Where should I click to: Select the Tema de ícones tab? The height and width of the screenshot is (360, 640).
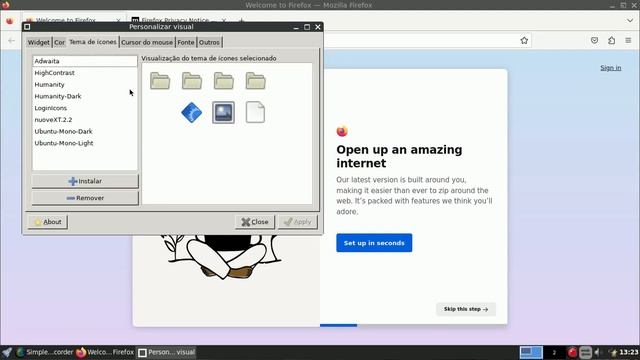(93, 42)
